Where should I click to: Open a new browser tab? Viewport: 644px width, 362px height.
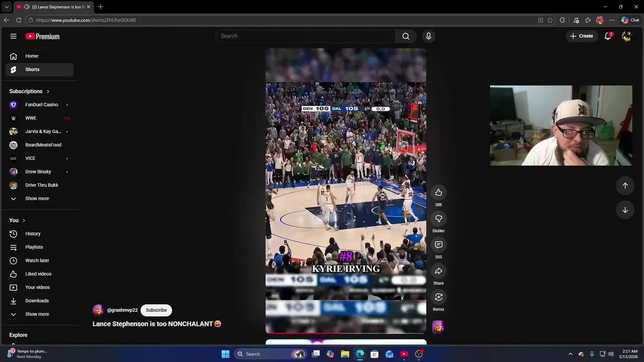(x=101, y=7)
